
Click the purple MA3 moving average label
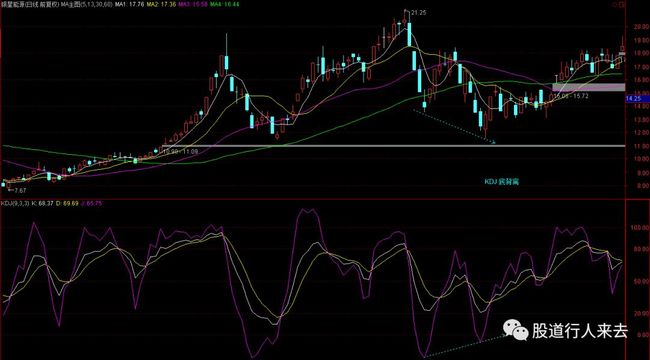click(x=194, y=4)
